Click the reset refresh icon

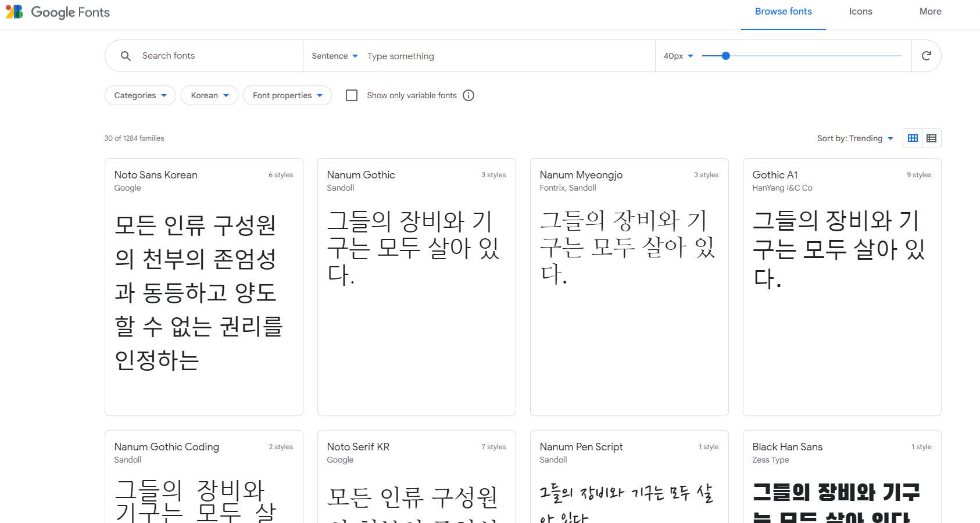pyautogui.click(x=927, y=56)
